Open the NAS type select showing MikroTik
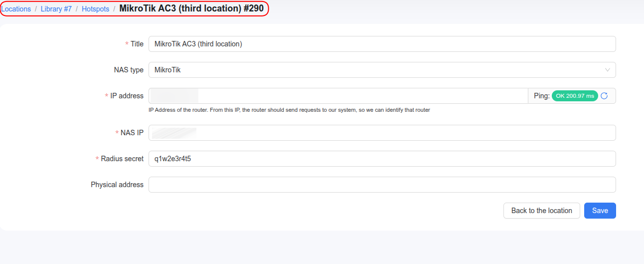This screenshot has height=264, width=644. [x=382, y=70]
